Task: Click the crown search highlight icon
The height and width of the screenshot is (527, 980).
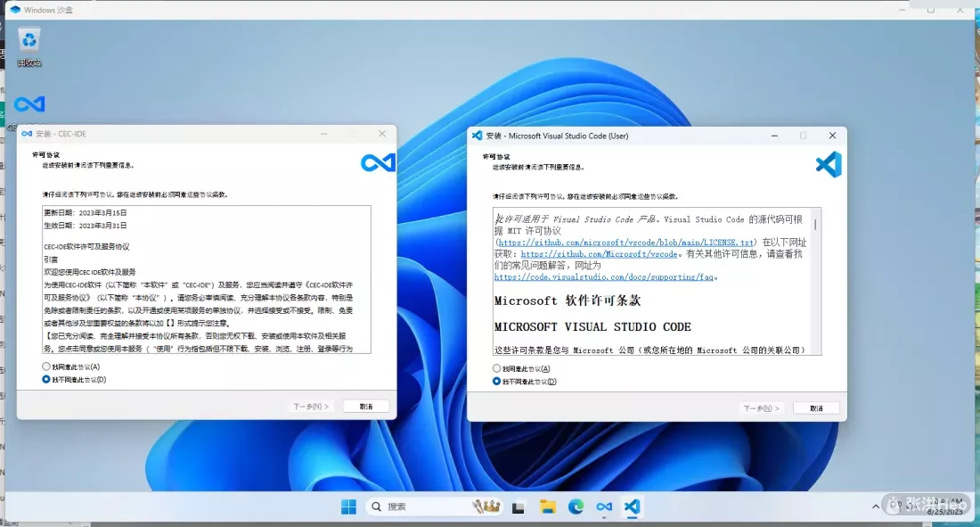Action: coord(486,506)
